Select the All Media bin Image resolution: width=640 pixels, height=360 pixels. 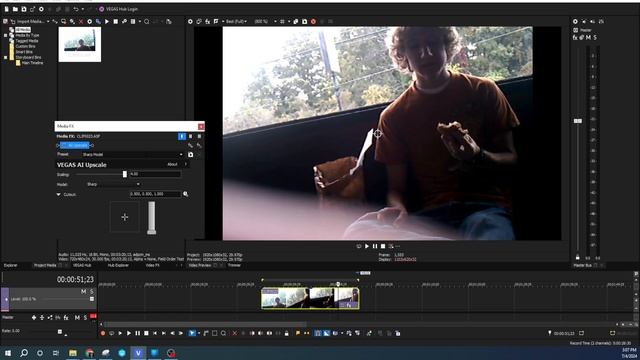(x=22, y=30)
